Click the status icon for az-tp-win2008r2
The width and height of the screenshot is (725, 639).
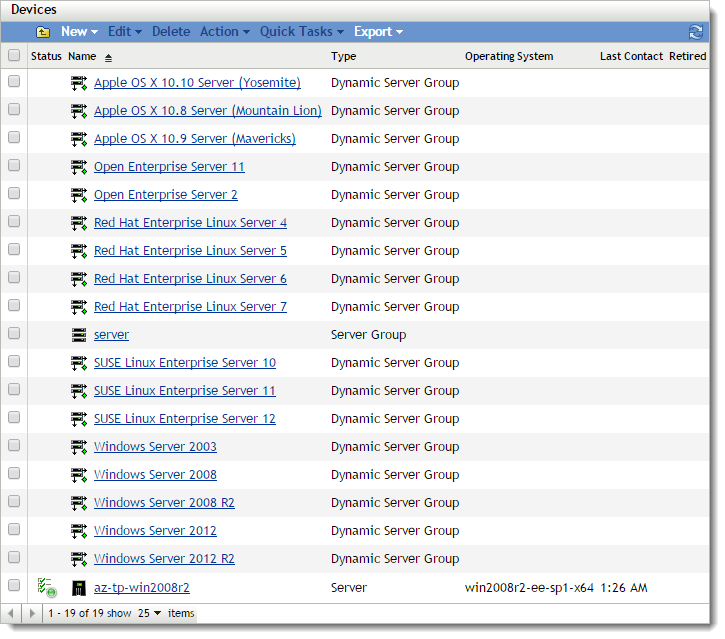[x=47, y=588]
